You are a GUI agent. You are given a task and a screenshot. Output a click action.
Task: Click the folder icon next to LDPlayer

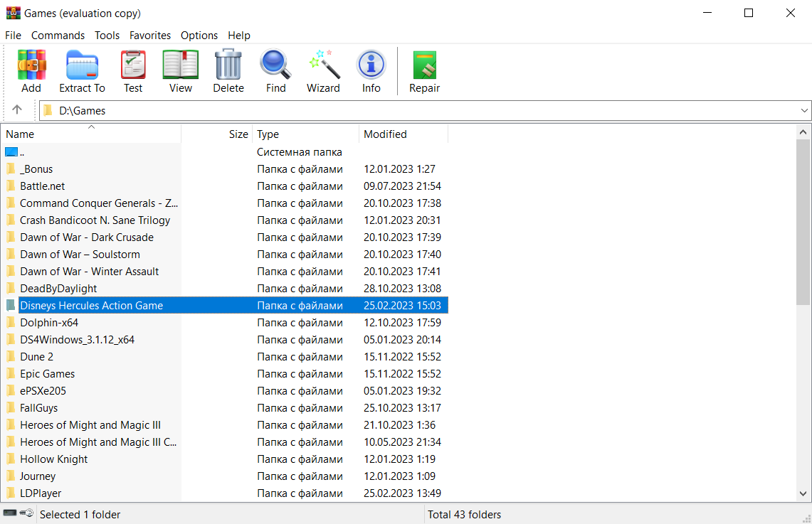11,493
